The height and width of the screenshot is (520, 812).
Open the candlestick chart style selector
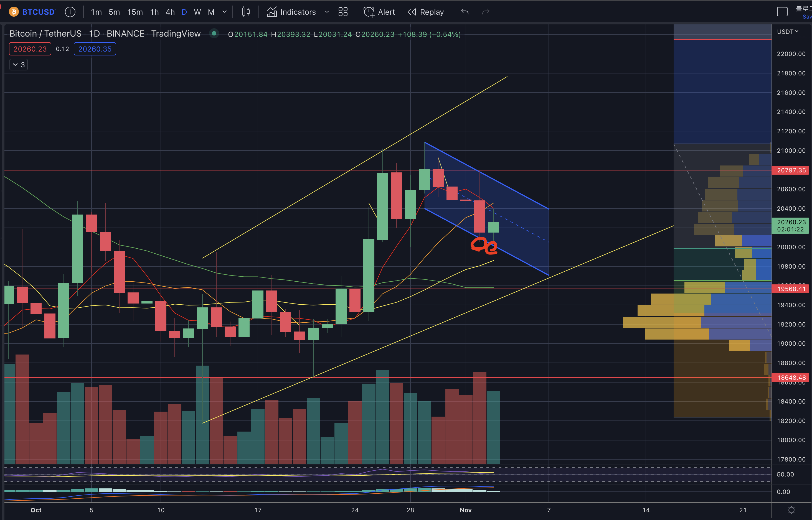tap(246, 12)
